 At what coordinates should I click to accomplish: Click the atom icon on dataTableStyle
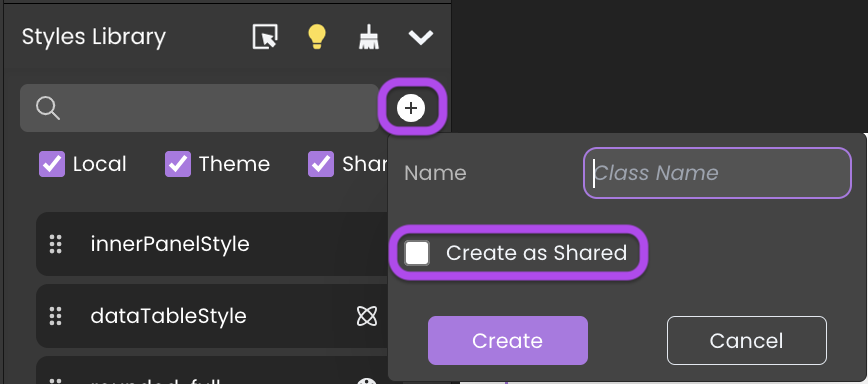[x=366, y=316]
